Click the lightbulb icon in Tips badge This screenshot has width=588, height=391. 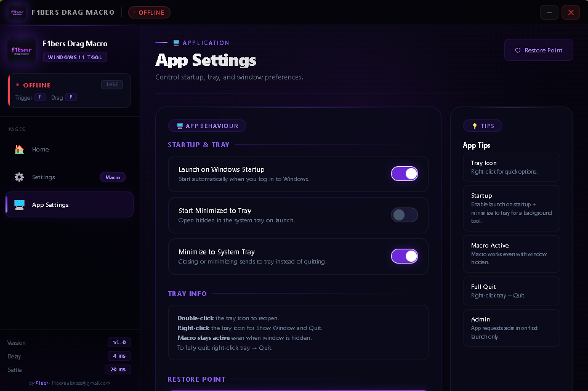point(474,126)
